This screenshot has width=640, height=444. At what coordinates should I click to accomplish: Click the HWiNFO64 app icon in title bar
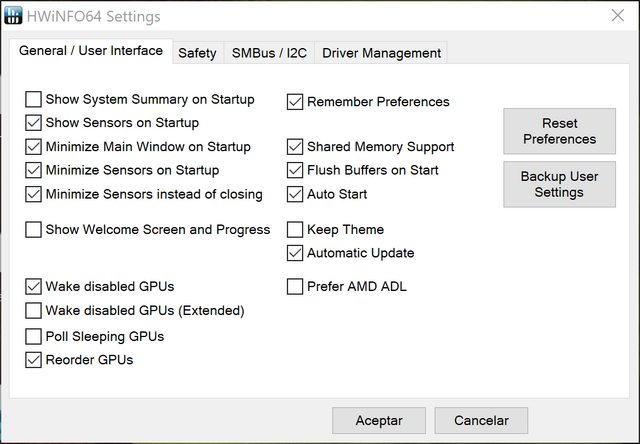(13, 16)
